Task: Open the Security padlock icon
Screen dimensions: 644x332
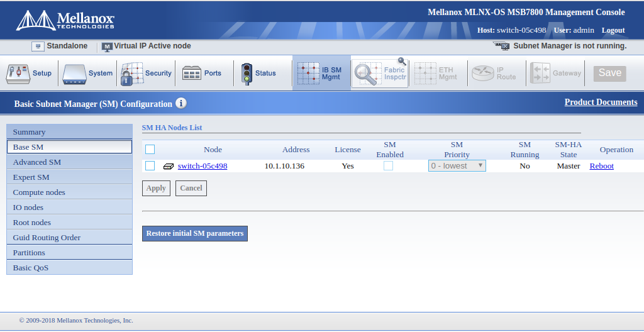Action: click(132, 74)
